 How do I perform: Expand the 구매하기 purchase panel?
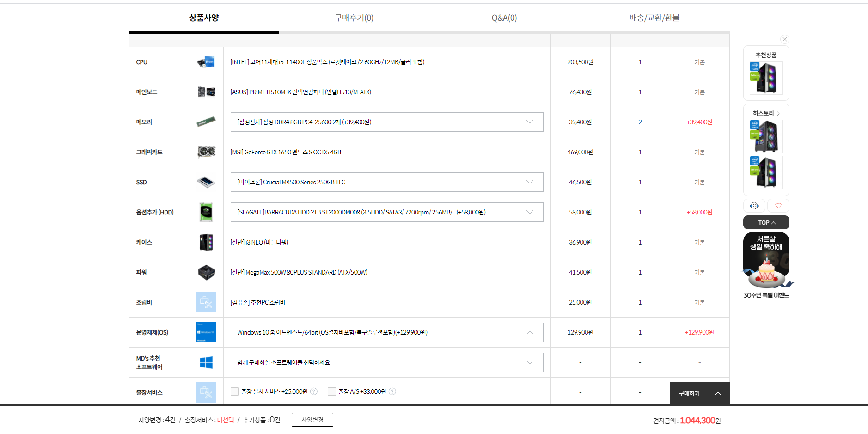coord(700,393)
